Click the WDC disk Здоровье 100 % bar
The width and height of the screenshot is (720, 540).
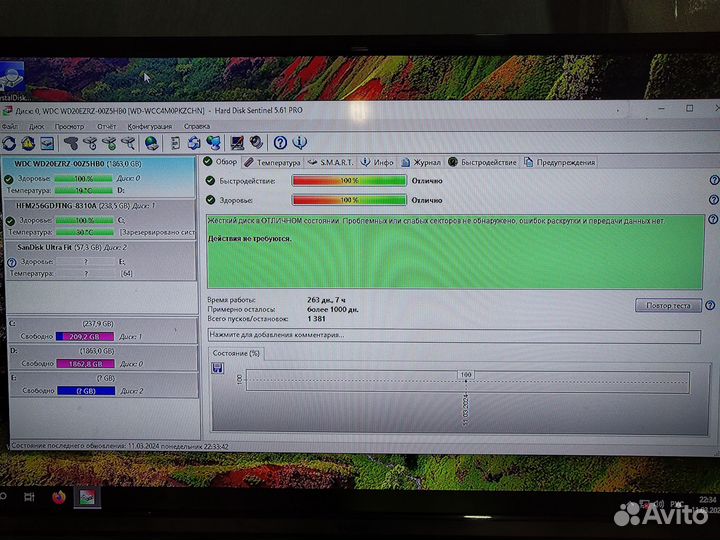point(83,178)
